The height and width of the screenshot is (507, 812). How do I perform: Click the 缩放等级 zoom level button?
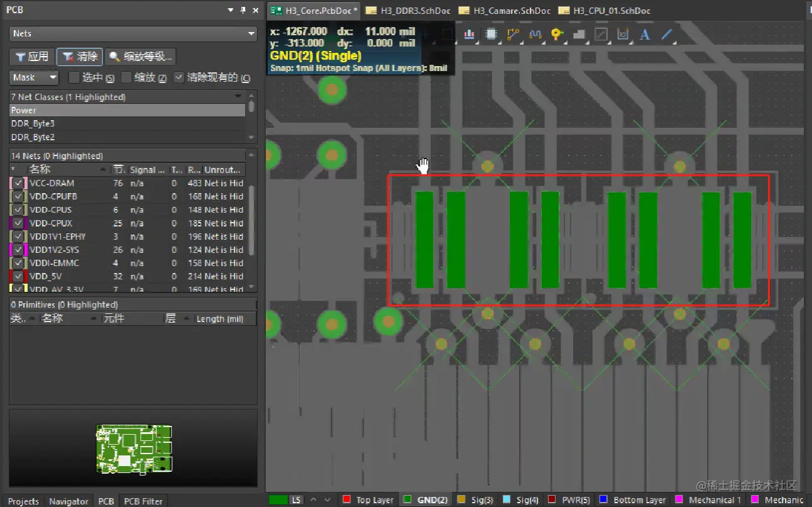click(140, 57)
